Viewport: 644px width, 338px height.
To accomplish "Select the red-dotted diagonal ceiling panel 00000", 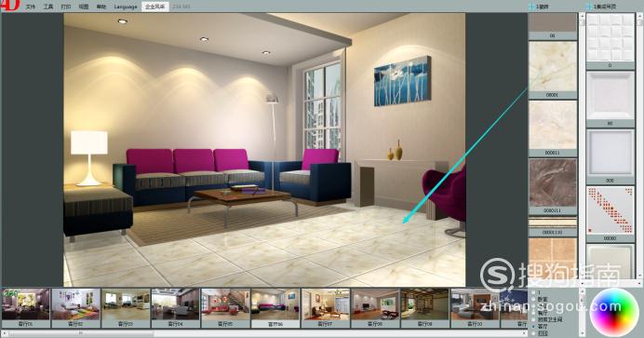I will pyautogui.click(x=610, y=210).
